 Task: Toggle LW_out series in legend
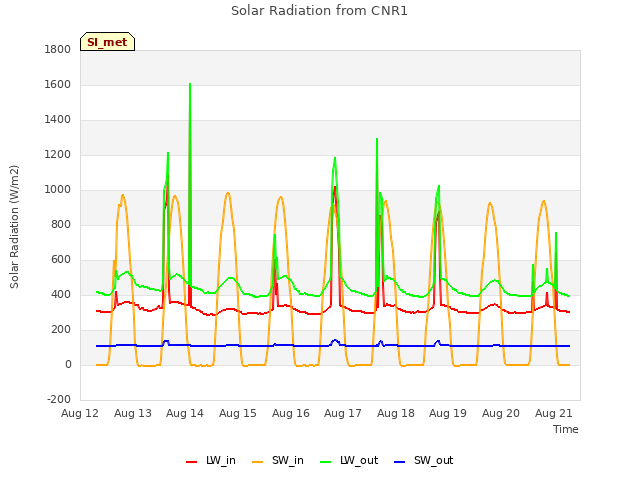pyautogui.click(x=349, y=460)
